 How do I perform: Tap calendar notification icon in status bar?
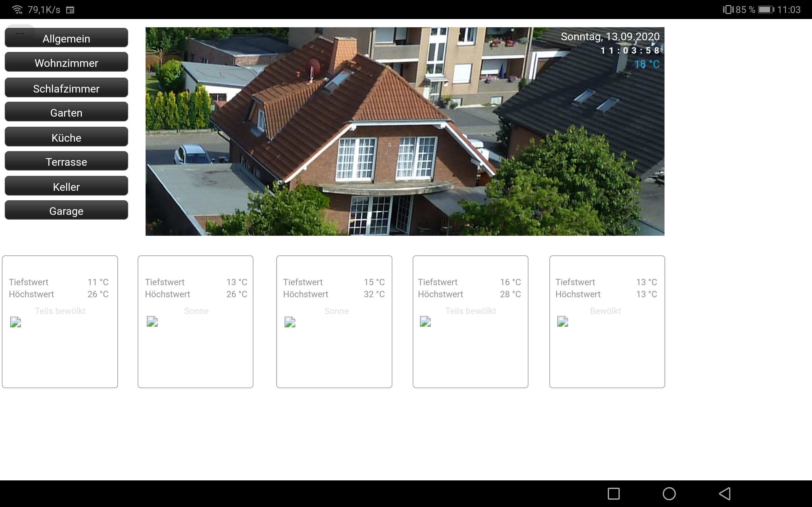click(x=70, y=10)
